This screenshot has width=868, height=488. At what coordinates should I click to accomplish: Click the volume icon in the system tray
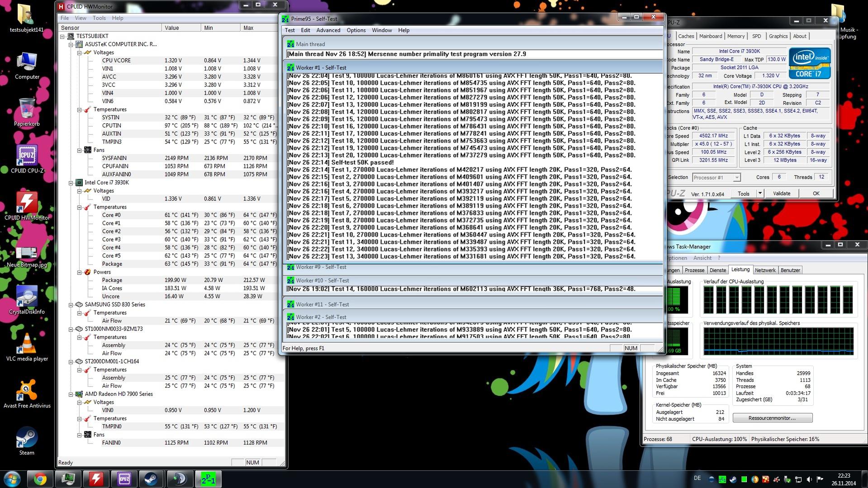(x=809, y=479)
